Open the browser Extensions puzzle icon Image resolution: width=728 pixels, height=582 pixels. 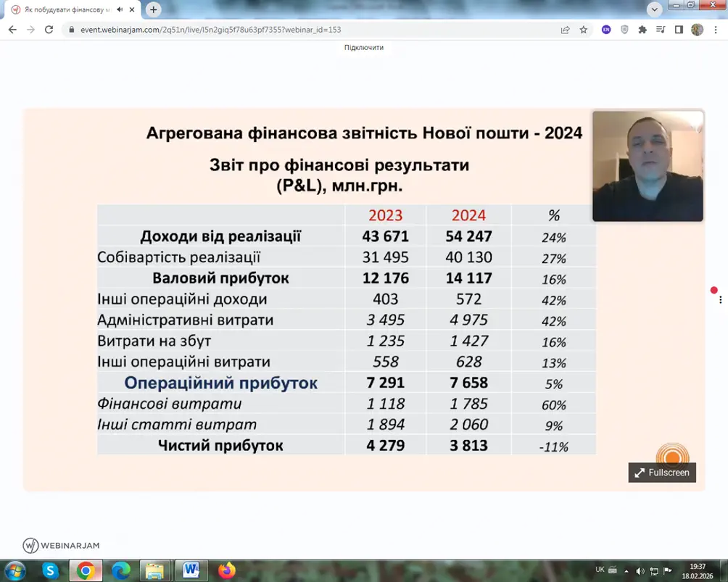pyautogui.click(x=642, y=30)
